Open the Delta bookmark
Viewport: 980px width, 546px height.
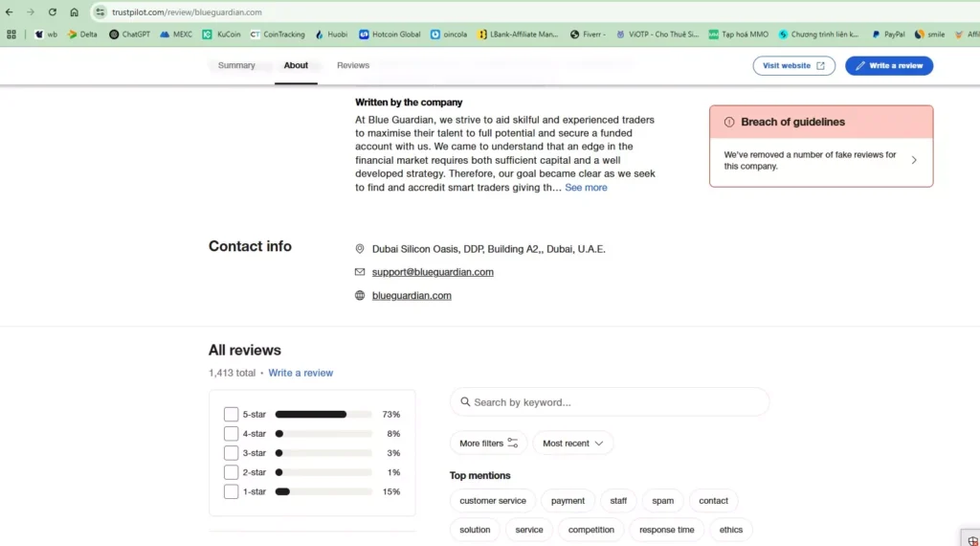(x=82, y=34)
